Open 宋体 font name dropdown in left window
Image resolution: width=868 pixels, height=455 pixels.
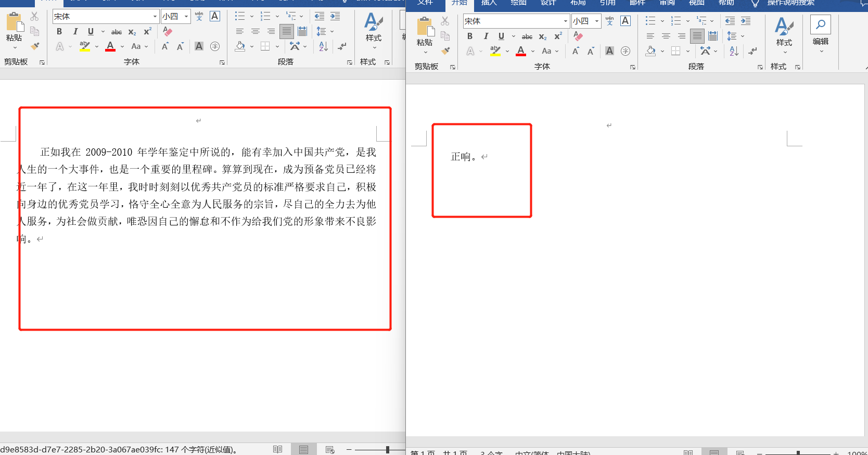155,16
